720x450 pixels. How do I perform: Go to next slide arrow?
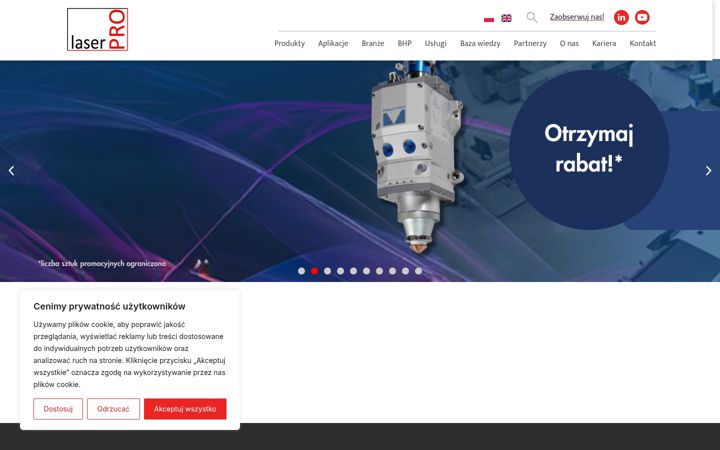pyautogui.click(x=708, y=171)
